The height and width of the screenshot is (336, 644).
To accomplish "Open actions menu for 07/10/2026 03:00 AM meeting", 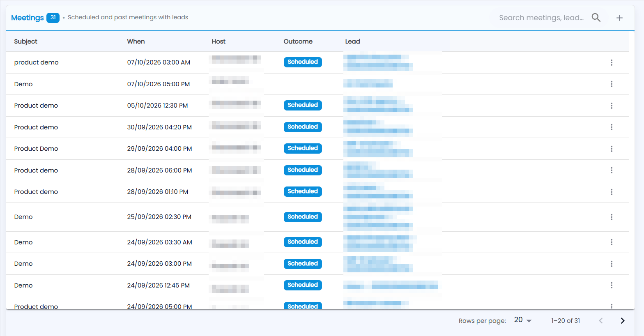I will coord(612,62).
